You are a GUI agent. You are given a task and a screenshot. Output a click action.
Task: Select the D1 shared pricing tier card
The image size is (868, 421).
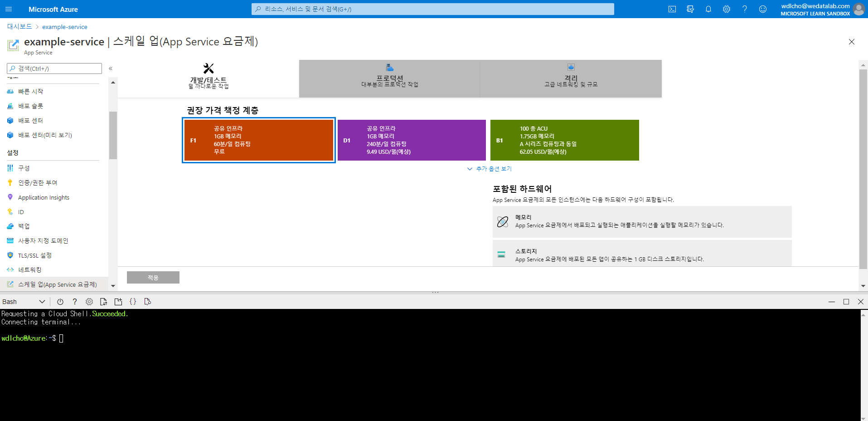(412, 140)
